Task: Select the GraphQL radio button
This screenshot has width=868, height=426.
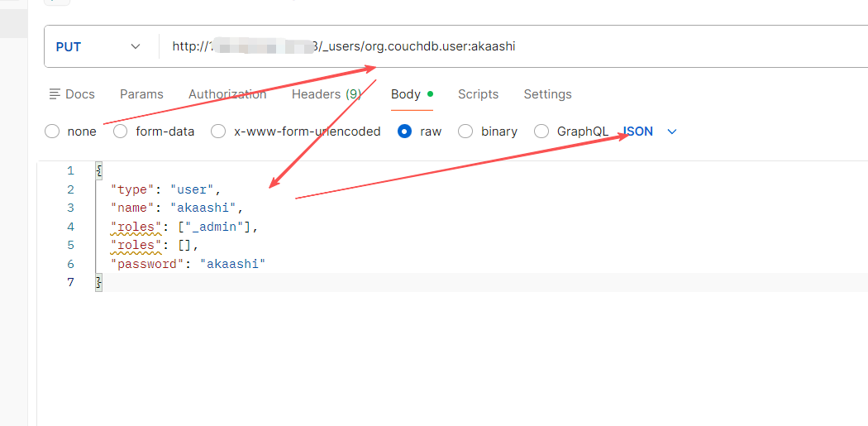Action: (541, 132)
